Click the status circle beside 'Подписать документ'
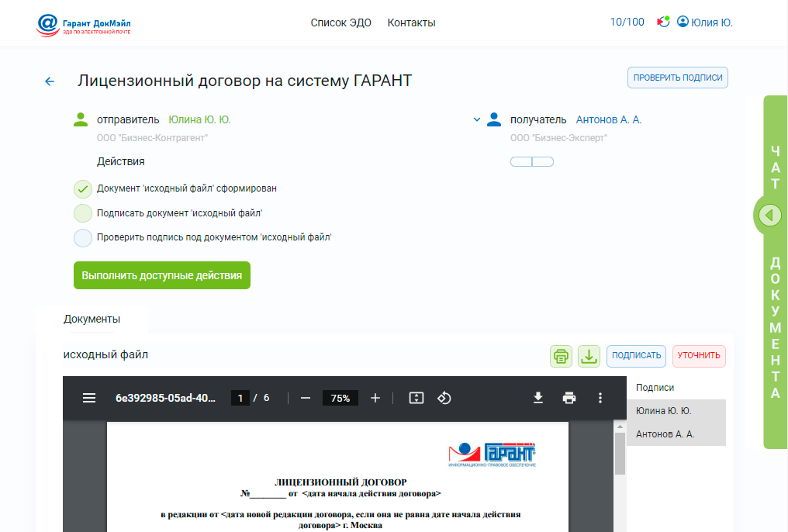Viewport: 788px width, 532px height. coord(83,213)
